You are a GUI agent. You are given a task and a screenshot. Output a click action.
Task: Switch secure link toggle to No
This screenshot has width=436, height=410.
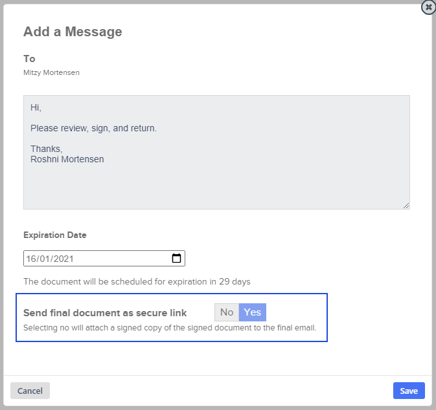click(227, 312)
